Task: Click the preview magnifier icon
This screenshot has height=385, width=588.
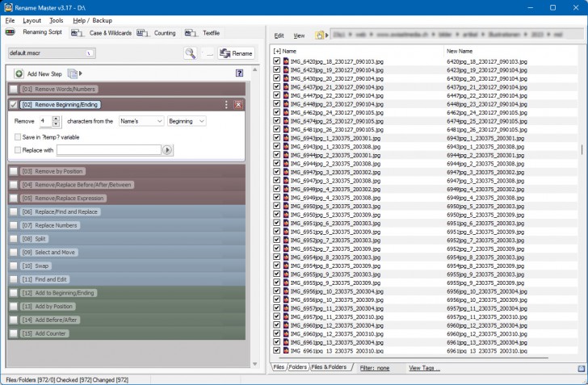Action: click(x=190, y=53)
